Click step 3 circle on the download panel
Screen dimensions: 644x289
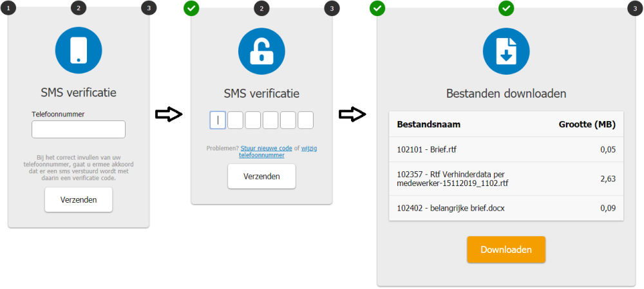pyautogui.click(x=636, y=8)
